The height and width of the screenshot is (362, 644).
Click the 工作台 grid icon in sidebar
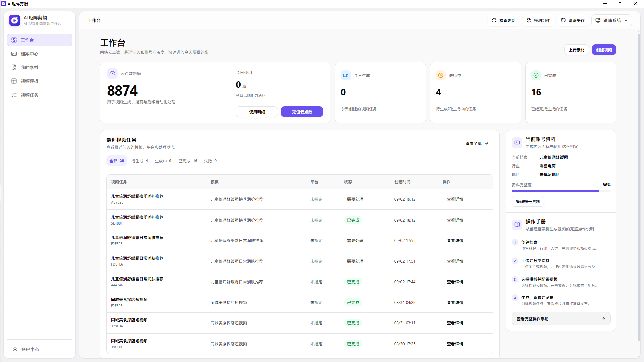click(14, 40)
